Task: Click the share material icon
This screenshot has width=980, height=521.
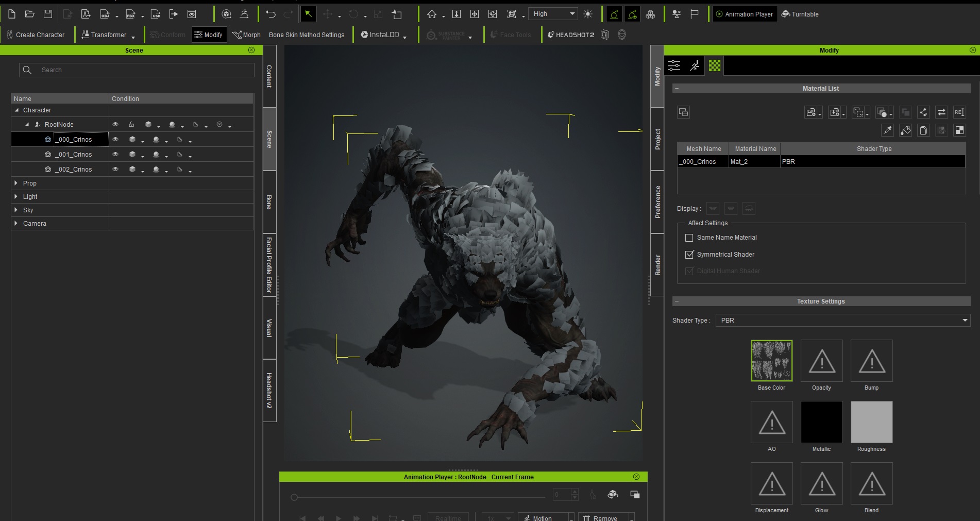Action: [x=923, y=112]
